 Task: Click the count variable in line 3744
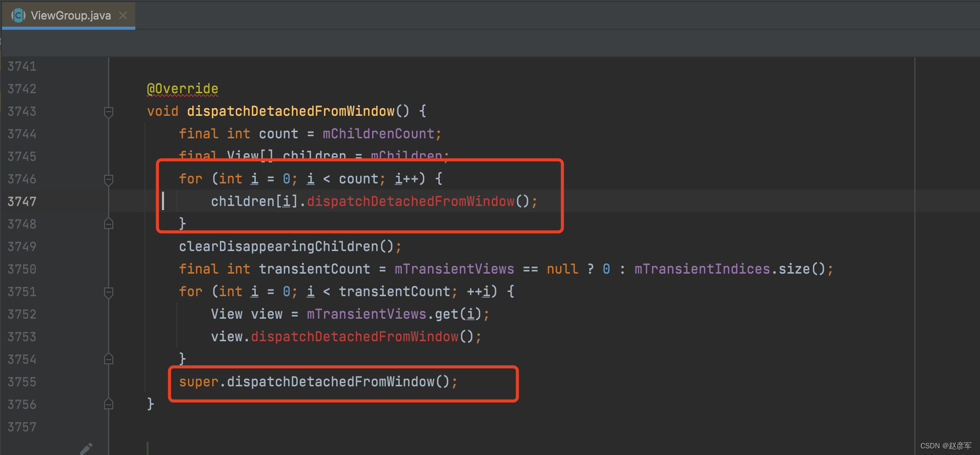(278, 134)
